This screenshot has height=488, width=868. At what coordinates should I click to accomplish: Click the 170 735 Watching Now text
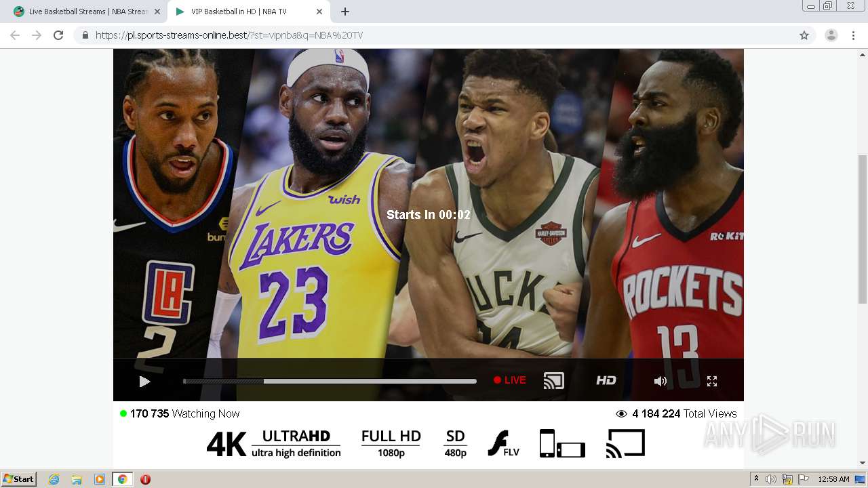pos(184,413)
